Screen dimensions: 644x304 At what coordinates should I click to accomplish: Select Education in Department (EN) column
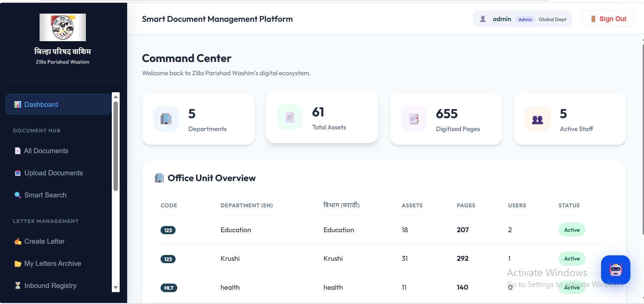click(236, 230)
